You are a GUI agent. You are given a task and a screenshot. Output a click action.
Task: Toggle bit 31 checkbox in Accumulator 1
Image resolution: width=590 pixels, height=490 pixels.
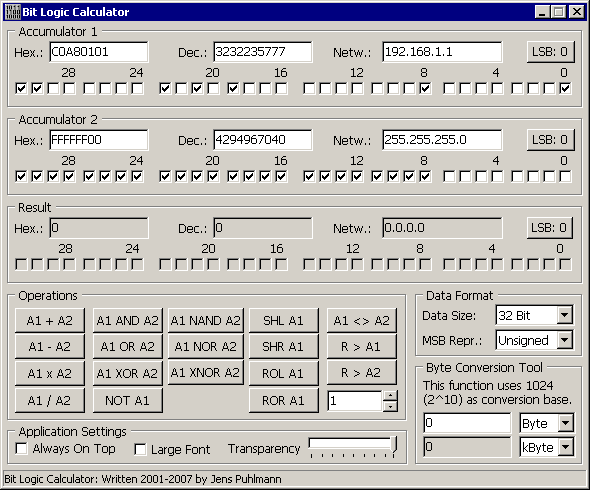(x=21, y=88)
